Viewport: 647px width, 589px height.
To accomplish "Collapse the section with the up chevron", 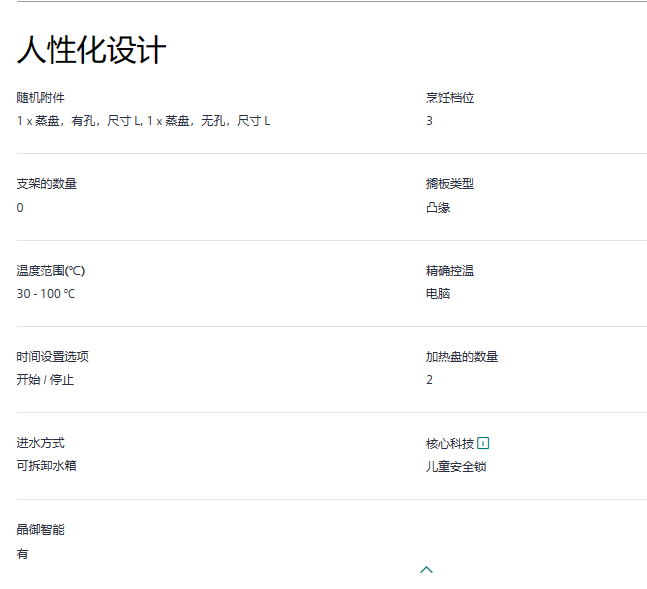I will [x=427, y=569].
